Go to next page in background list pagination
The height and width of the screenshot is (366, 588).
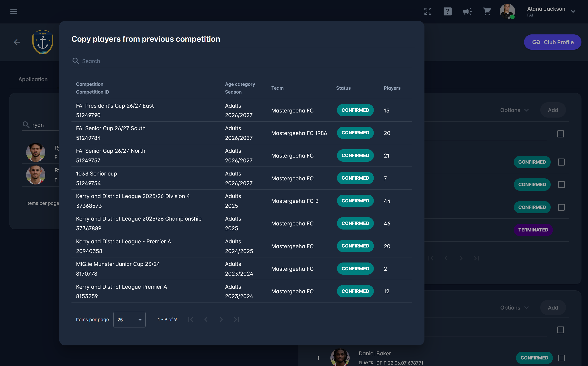click(x=461, y=258)
